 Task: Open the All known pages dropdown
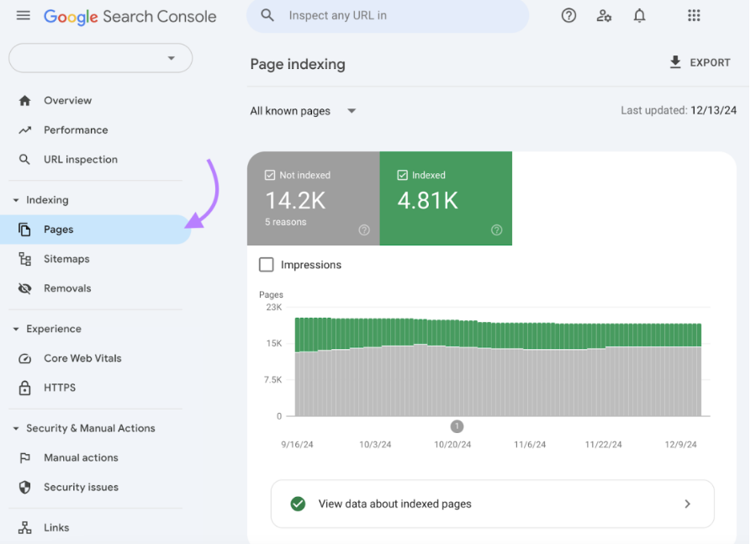pos(304,111)
